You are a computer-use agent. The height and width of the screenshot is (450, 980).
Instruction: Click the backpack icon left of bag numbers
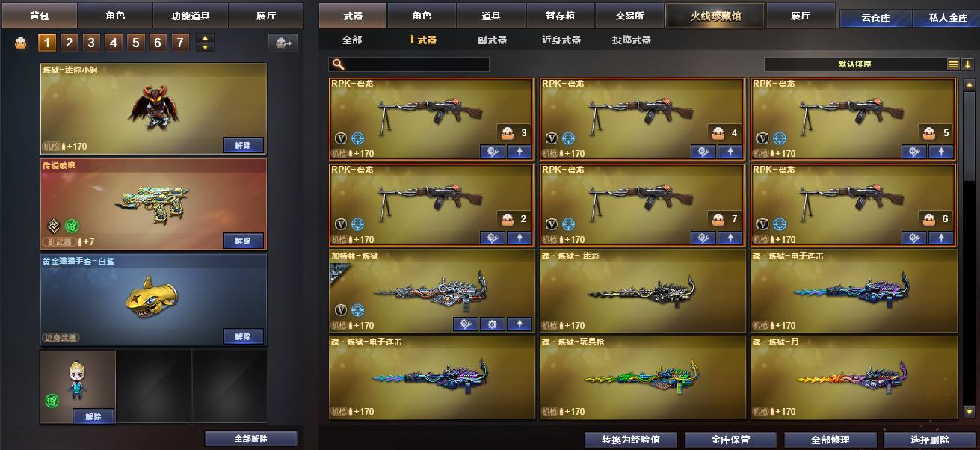point(22,43)
